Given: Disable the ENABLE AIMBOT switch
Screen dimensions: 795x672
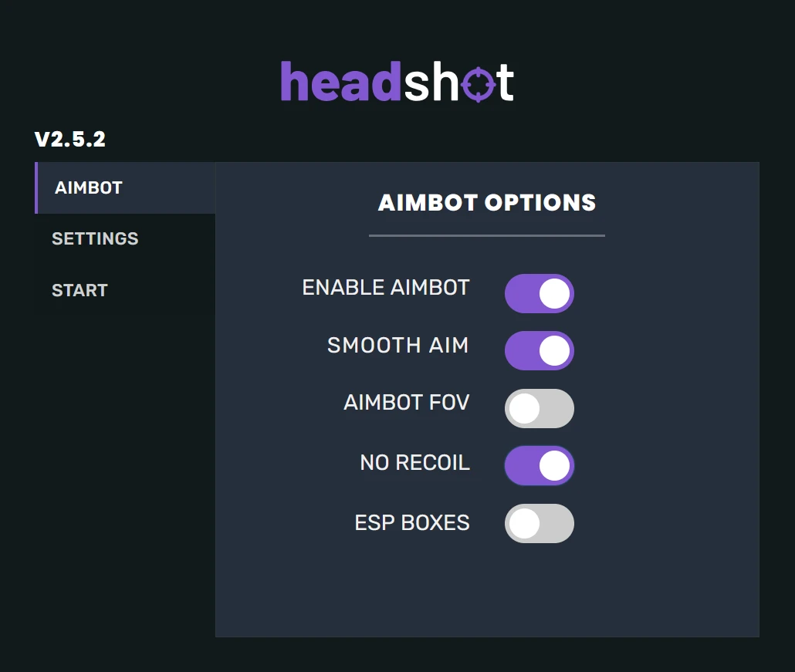Looking at the screenshot, I should [x=540, y=293].
